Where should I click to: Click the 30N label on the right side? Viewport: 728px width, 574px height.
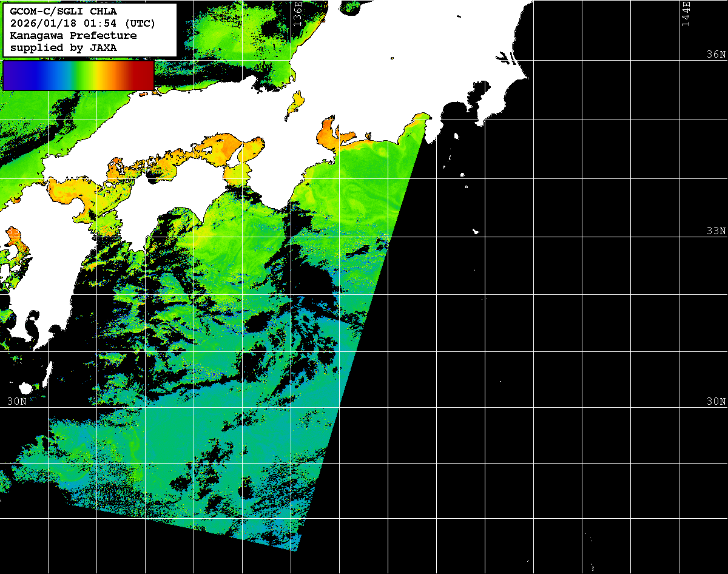(715, 402)
